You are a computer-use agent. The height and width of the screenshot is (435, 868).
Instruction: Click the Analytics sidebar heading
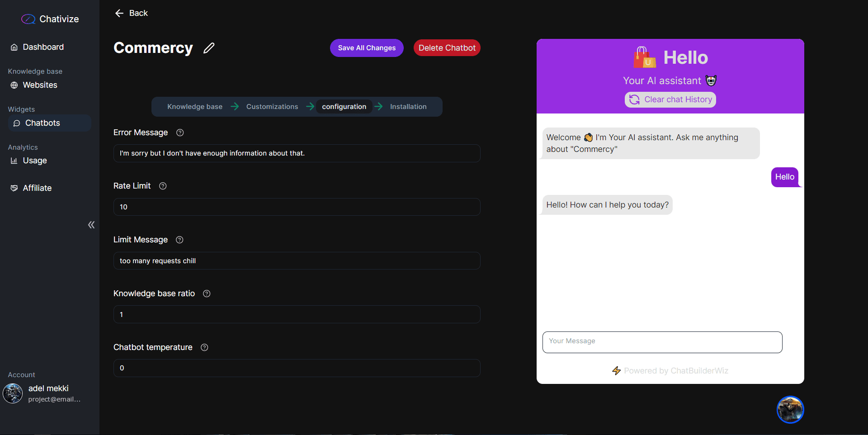pyautogui.click(x=23, y=147)
